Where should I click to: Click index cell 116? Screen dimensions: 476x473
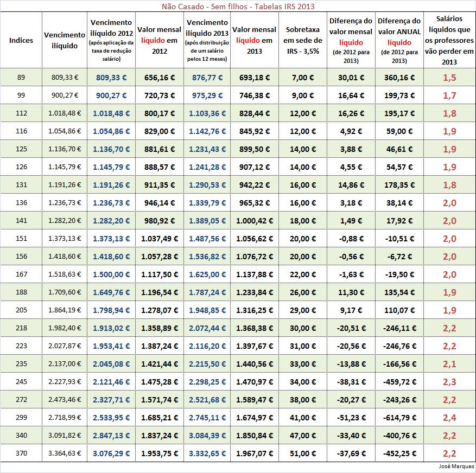coord(21,131)
